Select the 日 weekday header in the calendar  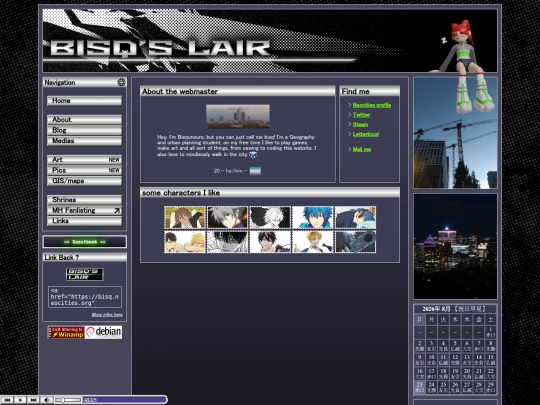pyautogui.click(x=419, y=319)
